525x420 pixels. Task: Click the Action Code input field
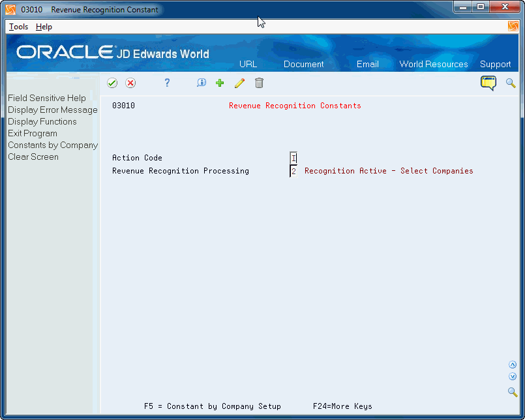coord(293,158)
